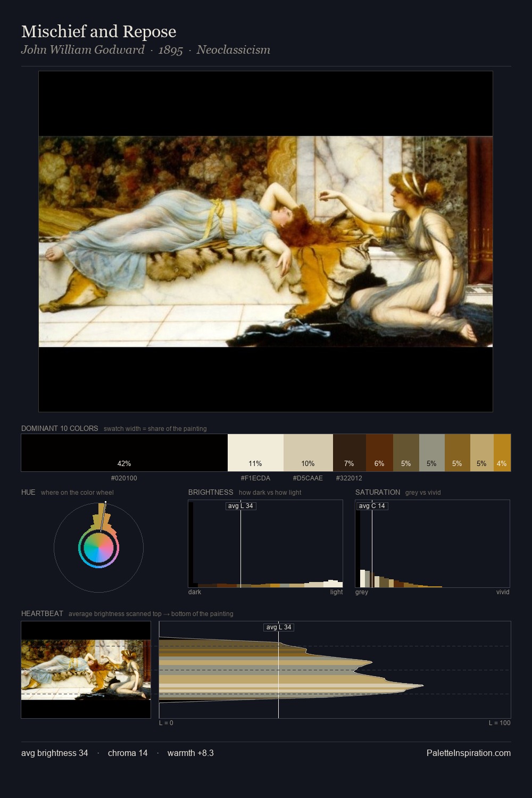The height and width of the screenshot is (798, 532).
Task: Click the avg brightness 34 stat
Action: point(55,753)
